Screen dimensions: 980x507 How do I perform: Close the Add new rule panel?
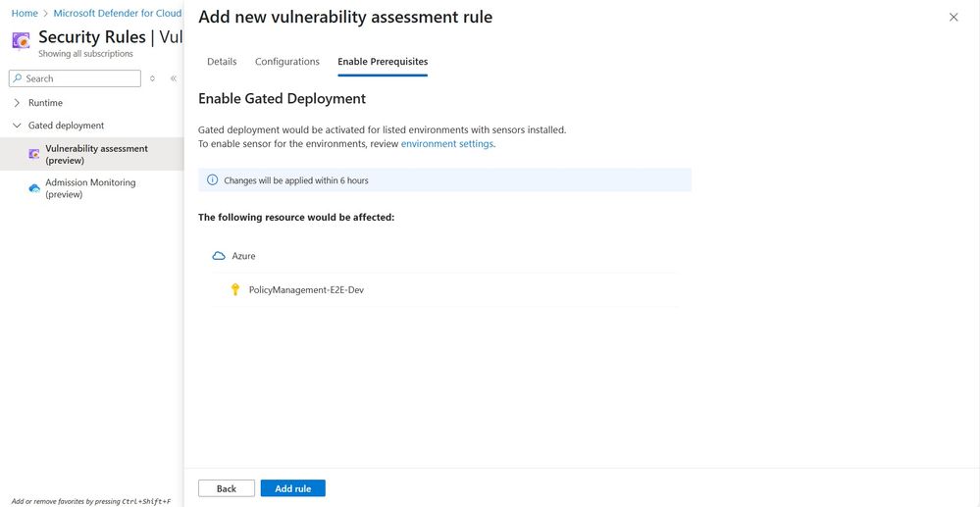(x=954, y=17)
